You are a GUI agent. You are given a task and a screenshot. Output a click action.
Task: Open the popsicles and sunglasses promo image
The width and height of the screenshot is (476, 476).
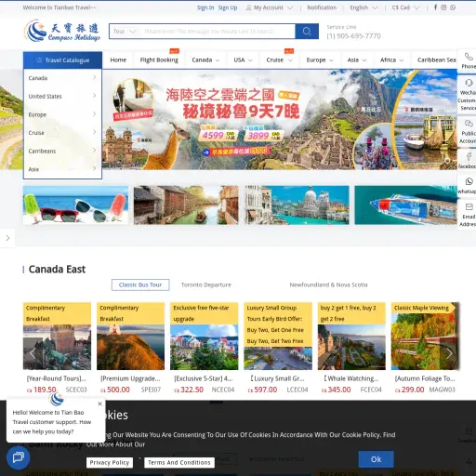(75, 205)
